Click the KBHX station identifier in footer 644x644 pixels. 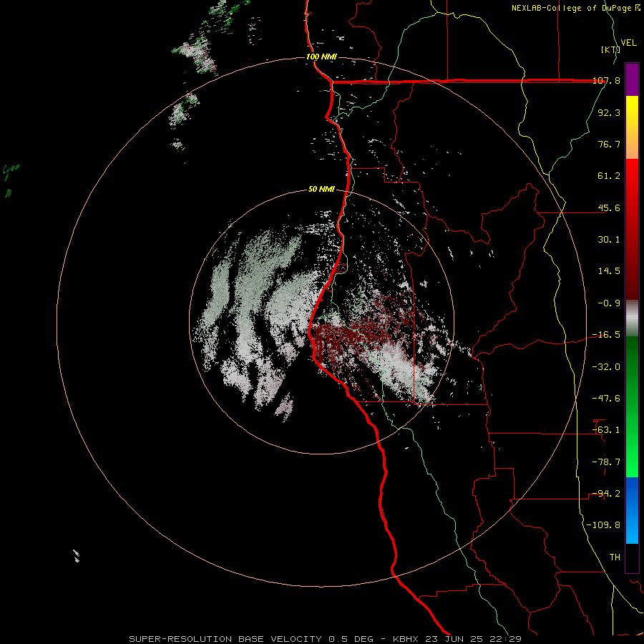pyautogui.click(x=406, y=639)
